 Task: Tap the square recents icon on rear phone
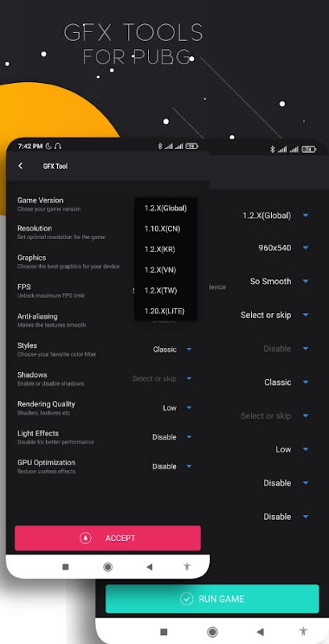pos(163,631)
